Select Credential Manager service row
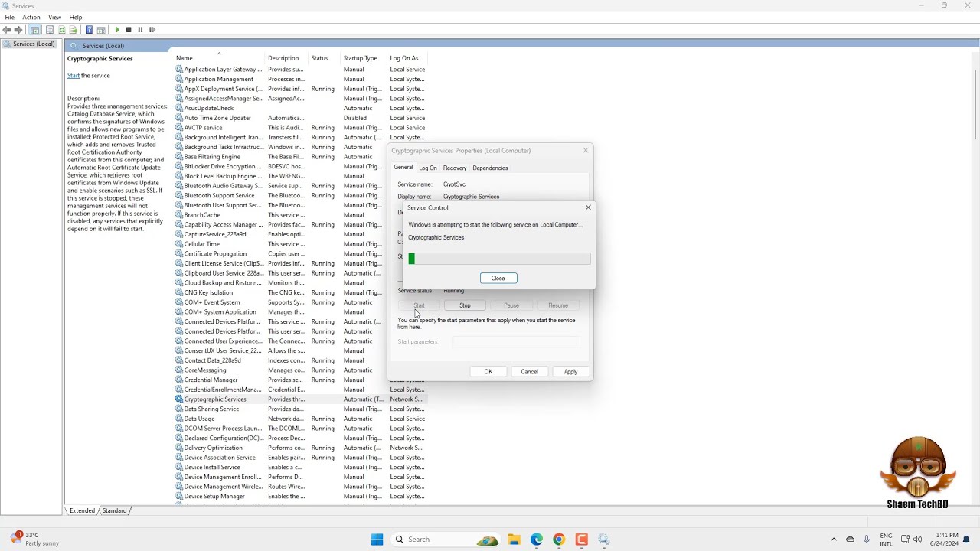The height and width of the screenshot is (551, 980). pos(280,380)
